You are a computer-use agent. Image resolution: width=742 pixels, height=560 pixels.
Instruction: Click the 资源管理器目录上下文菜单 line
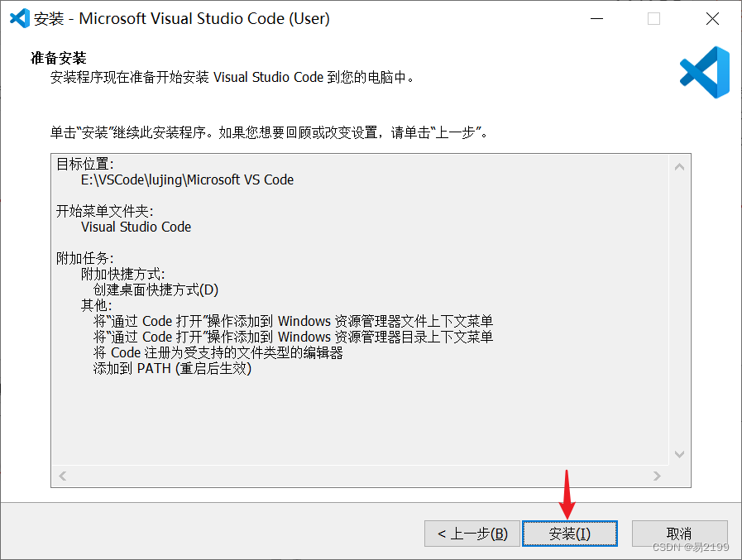[293, 337]
